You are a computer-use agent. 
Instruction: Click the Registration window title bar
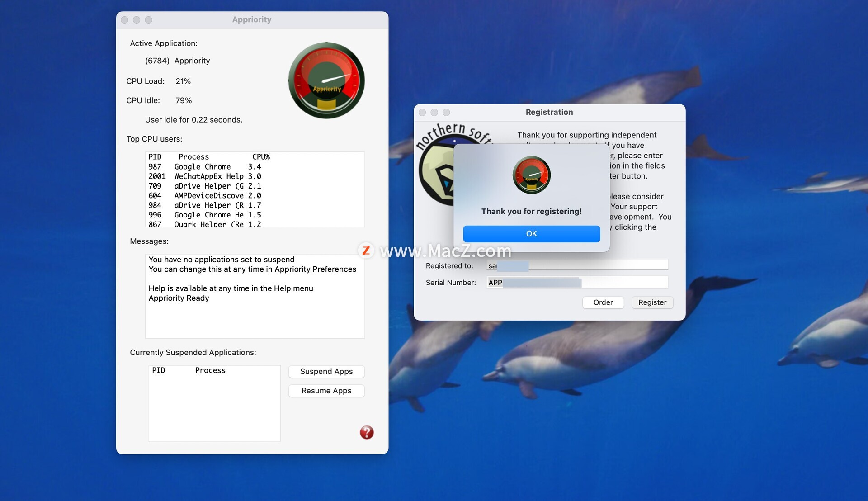(549, 112)
